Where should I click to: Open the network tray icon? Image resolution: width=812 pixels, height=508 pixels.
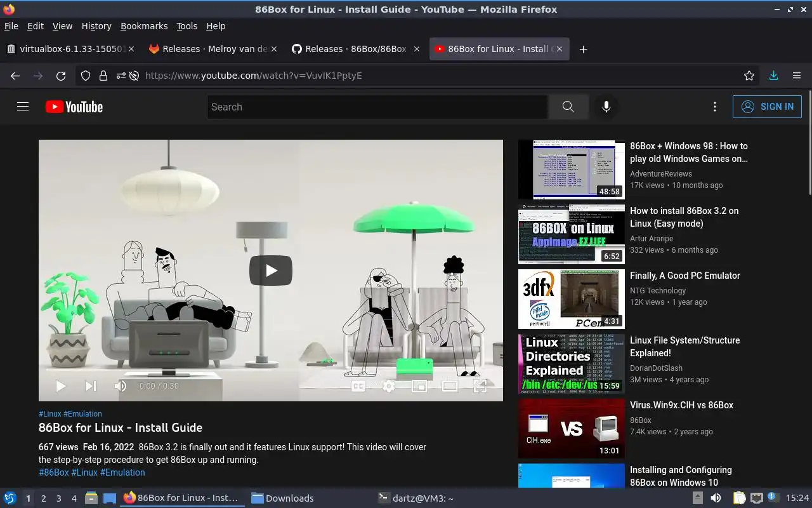tap(756, 498)
